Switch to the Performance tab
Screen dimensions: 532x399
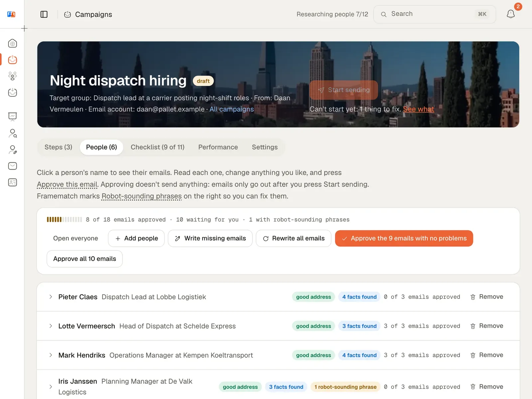click(218, 147)
